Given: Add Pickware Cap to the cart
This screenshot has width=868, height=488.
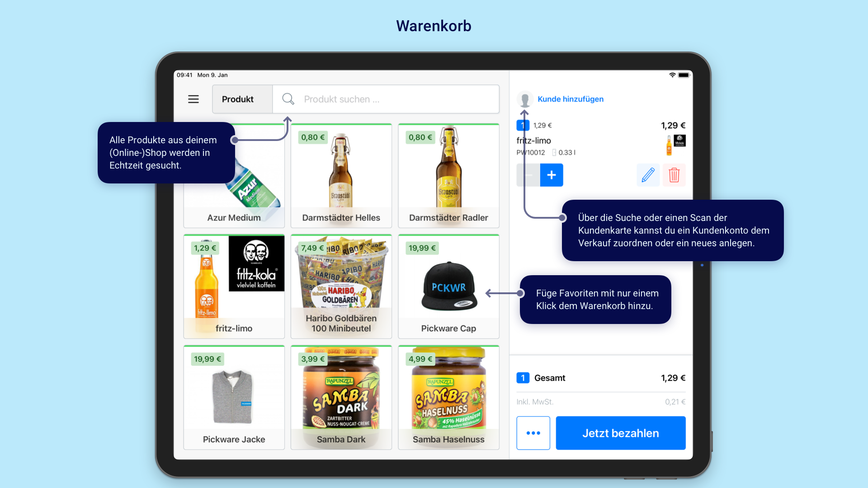Looking at the screenshot, I should pyautogui.click(x=448, y=286).
